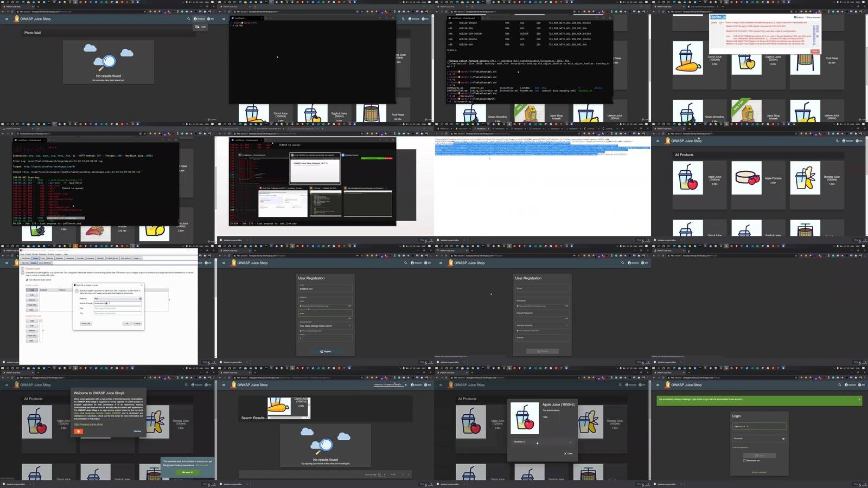Open EN language menu in Login frame
The width and height of the screenshot is (868, 488).
861,385
